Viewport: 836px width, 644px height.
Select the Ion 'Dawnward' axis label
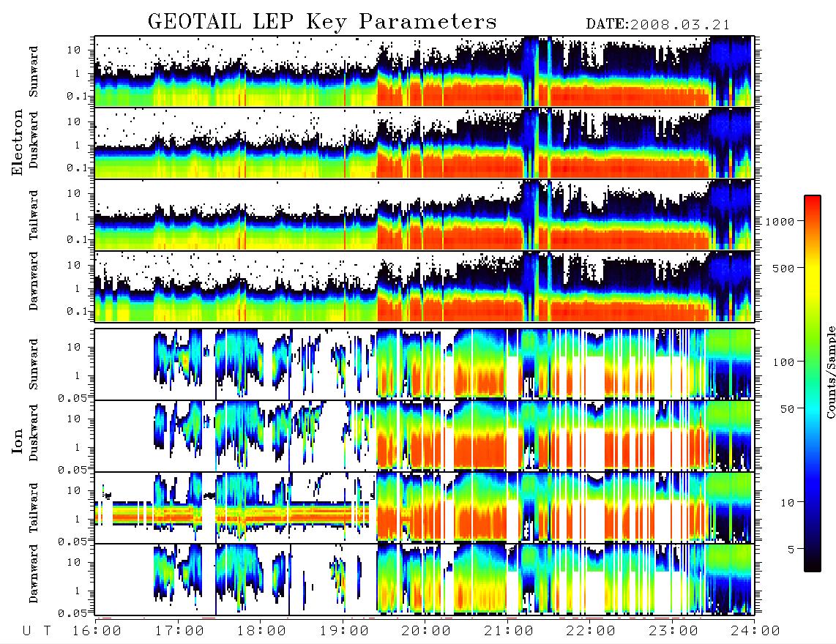[x=34, y=574]
